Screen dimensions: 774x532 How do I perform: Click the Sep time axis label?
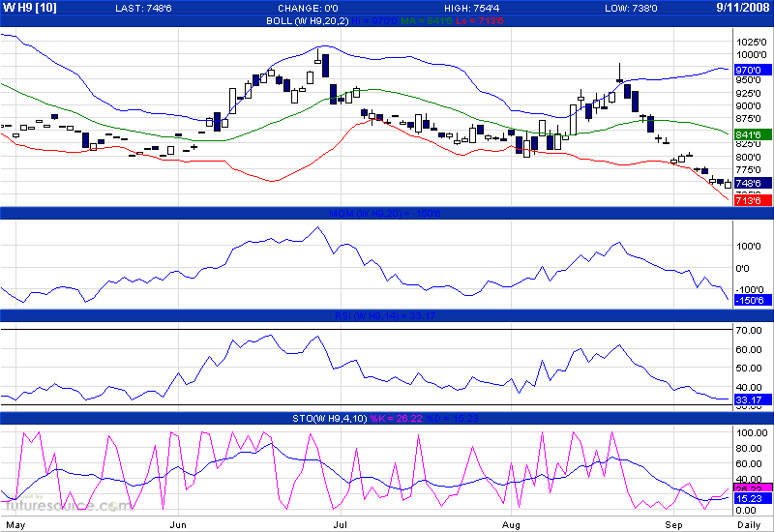coord(673,525)
